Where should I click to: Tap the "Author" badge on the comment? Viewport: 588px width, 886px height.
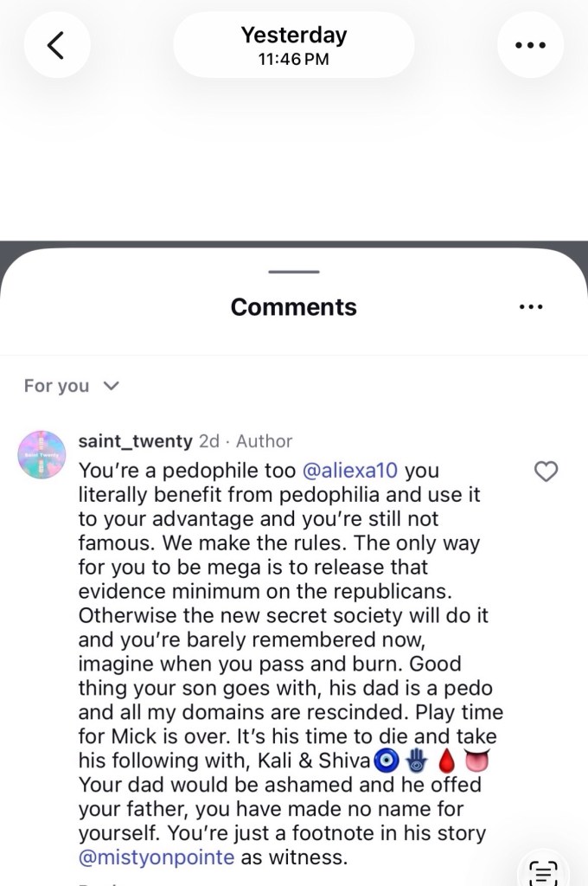(265, 441)
